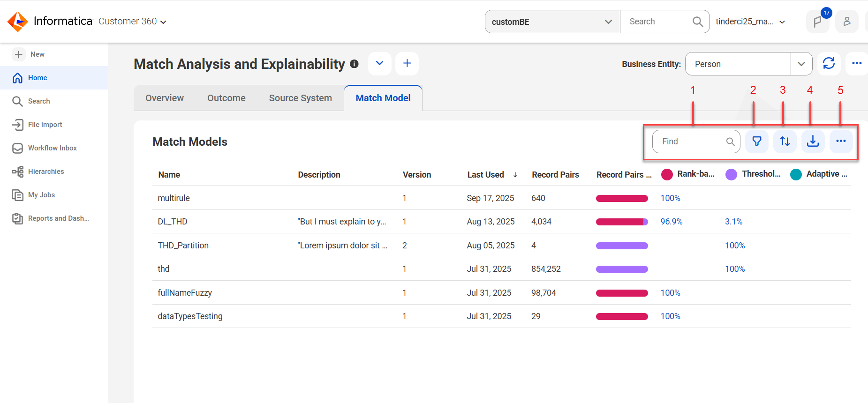Viewport: 868px width, 403px height.
Task: Open Match Models more actions menu
Action: (841, 141)
